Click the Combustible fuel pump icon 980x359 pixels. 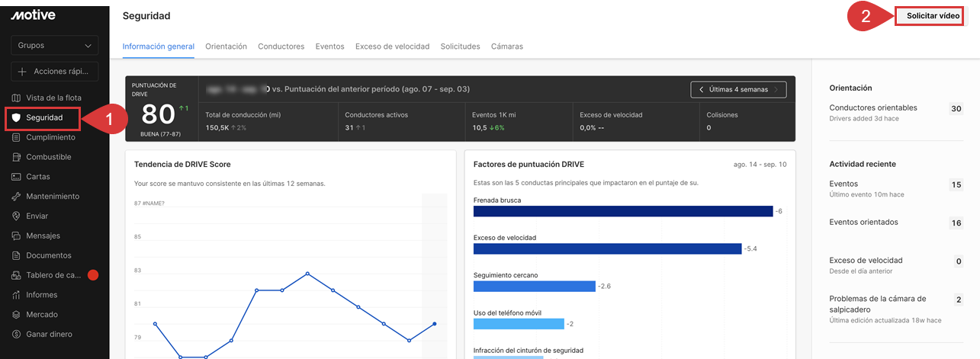pyautogui.click(x=16, y=157)
